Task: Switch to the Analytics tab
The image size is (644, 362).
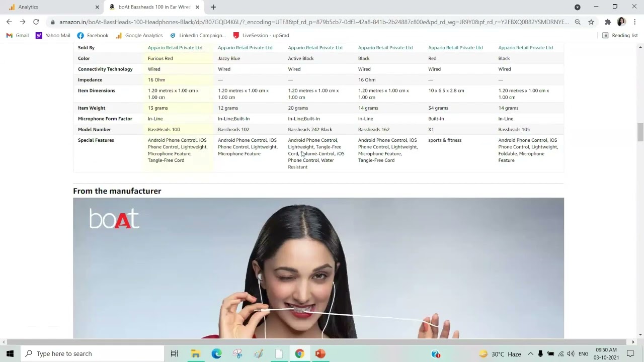Action: [x=52, y=7]
